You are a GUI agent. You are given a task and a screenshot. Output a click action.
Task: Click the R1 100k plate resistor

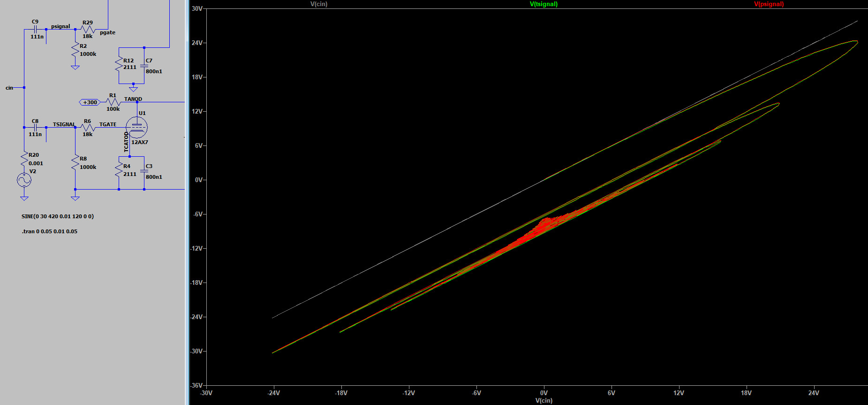[113, 102]
